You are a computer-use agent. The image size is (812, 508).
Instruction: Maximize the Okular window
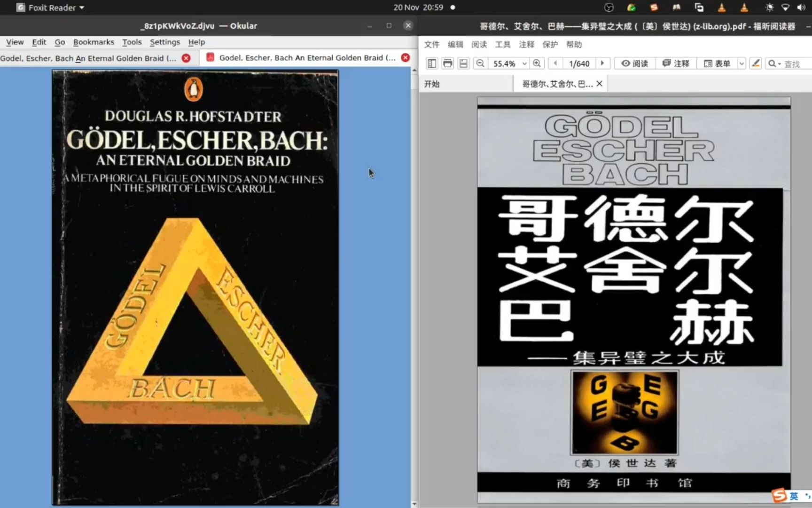(389, 26)
